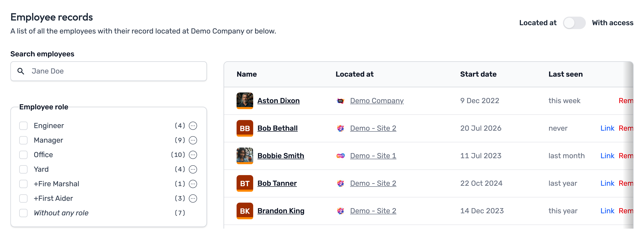Click Brandon King's BK avatar
644x239 pixels.
[x=245, y=211]
